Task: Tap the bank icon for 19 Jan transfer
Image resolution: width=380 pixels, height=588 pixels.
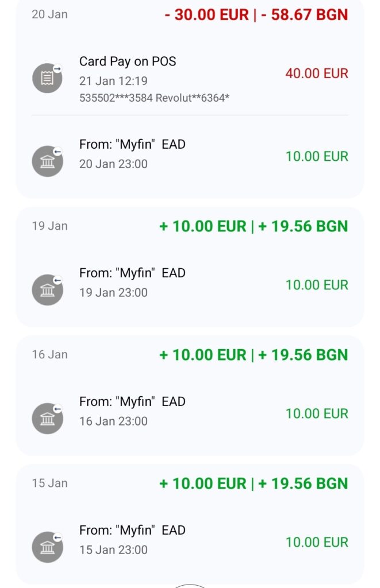Action: (x=47, y=290)
